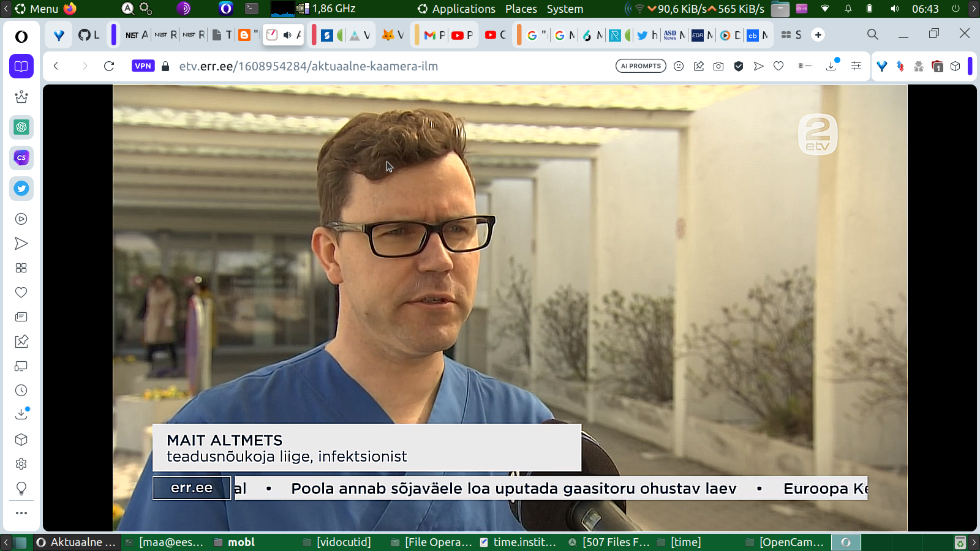Open the Easy Setup sliders menu

click(x=856, y=66)
